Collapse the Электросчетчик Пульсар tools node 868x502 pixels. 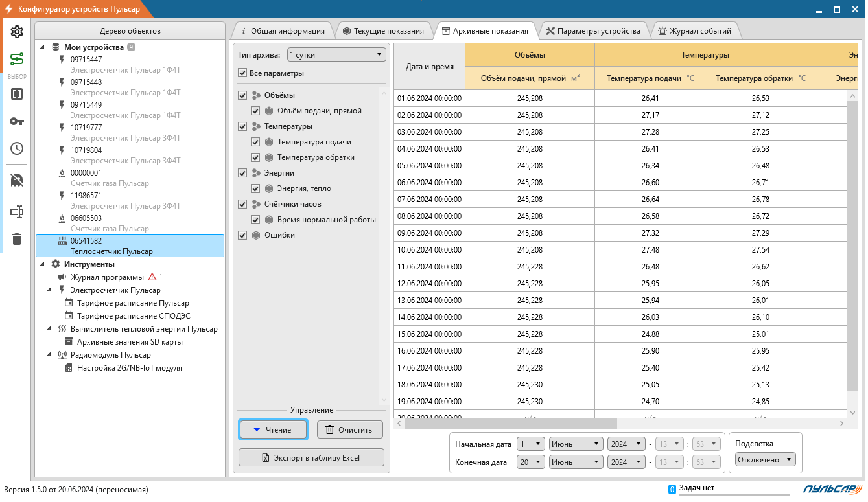(50, 290)
